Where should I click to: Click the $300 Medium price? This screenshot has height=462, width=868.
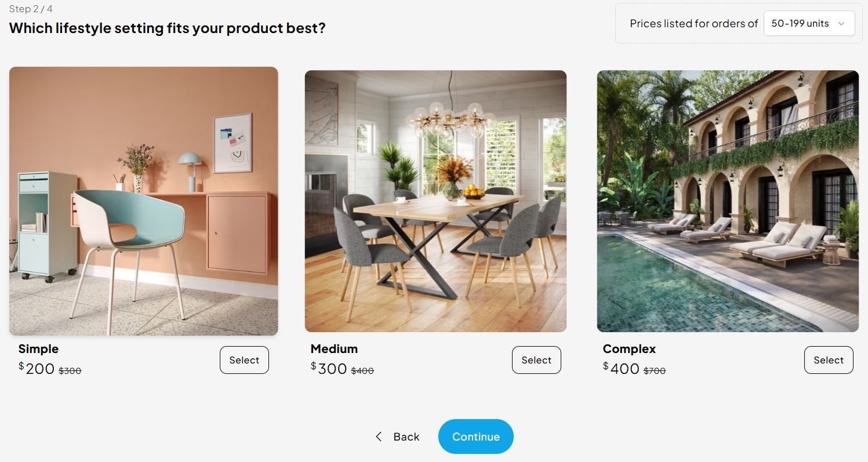coord(329,368)
